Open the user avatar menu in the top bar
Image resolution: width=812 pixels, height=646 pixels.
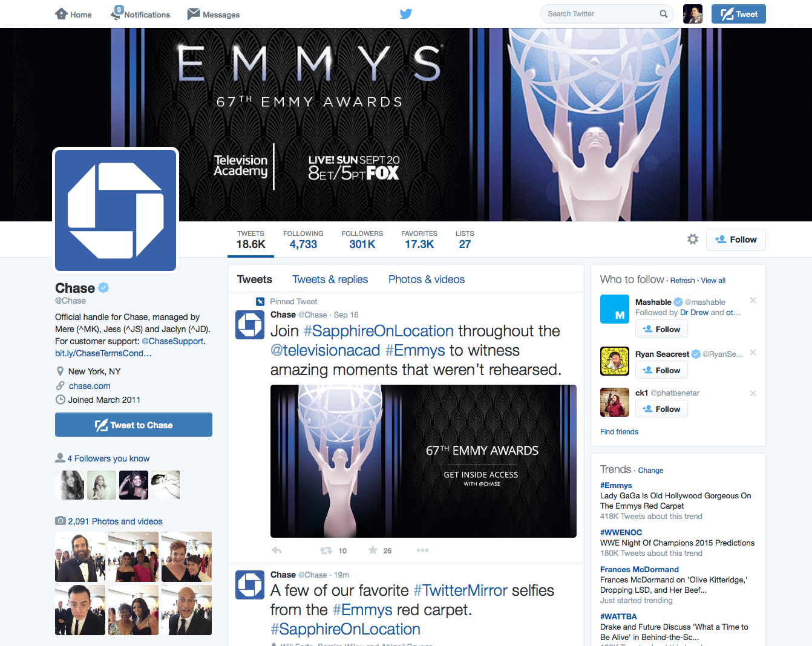[693, 14]
